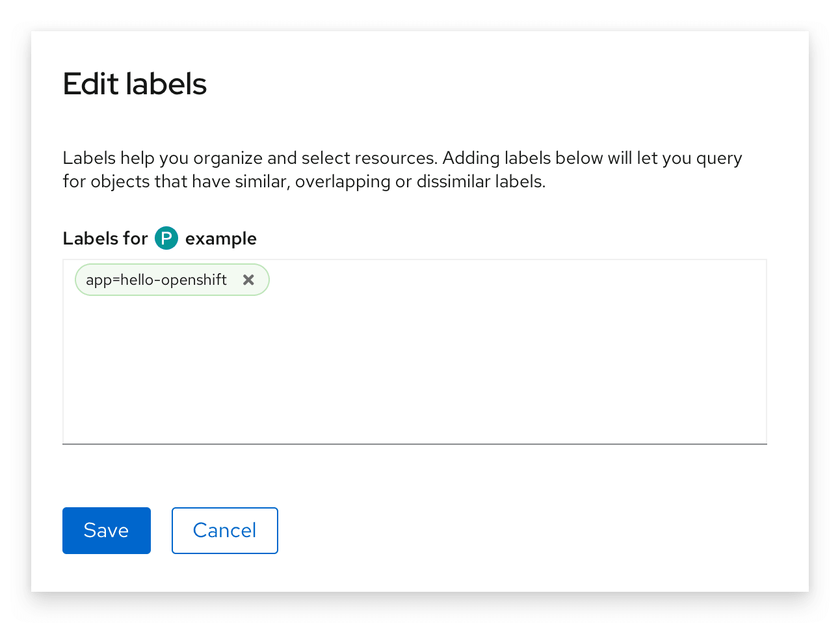
Task: Click the description paragraph about labels
Action: pyautogui.click(x=402, y=170)
